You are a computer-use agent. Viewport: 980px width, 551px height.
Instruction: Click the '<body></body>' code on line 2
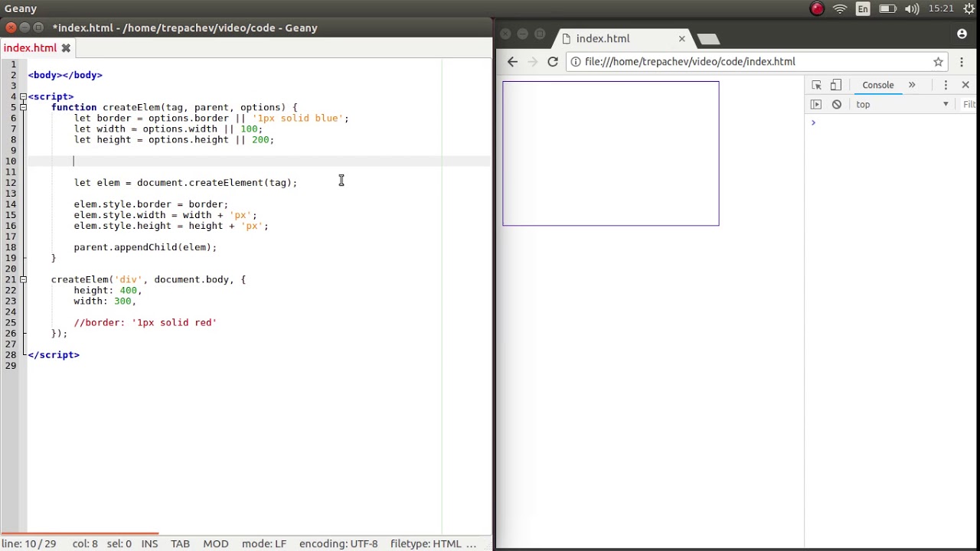point(65,75)
